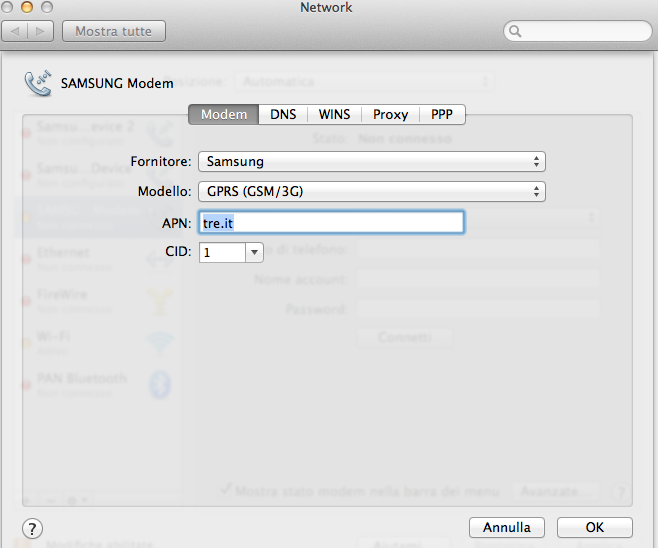658x548 pixels.
Task: Click the Mostra tutte button
Action: click(x=114, y=31)
